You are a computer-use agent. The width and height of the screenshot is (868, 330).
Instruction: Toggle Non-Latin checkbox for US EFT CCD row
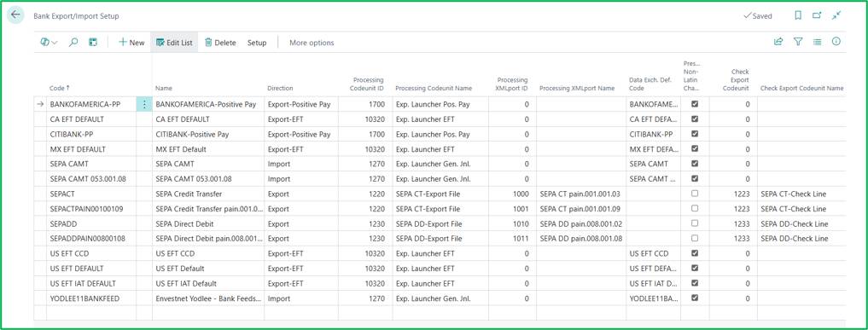point(695,253)
